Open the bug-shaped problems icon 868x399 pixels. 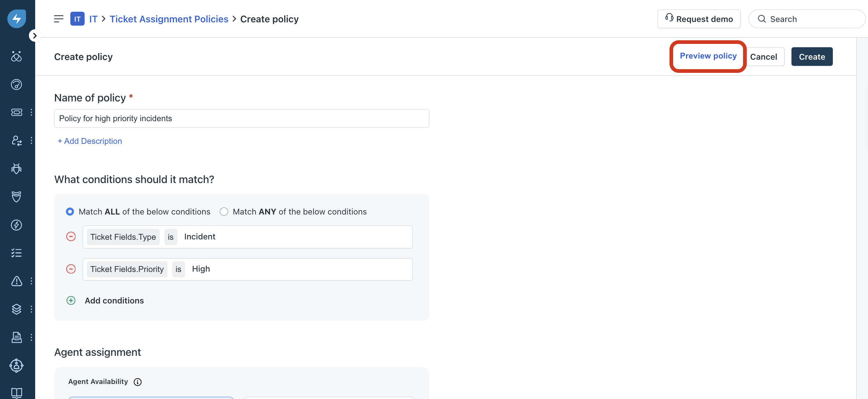click(x=16, y=168)
